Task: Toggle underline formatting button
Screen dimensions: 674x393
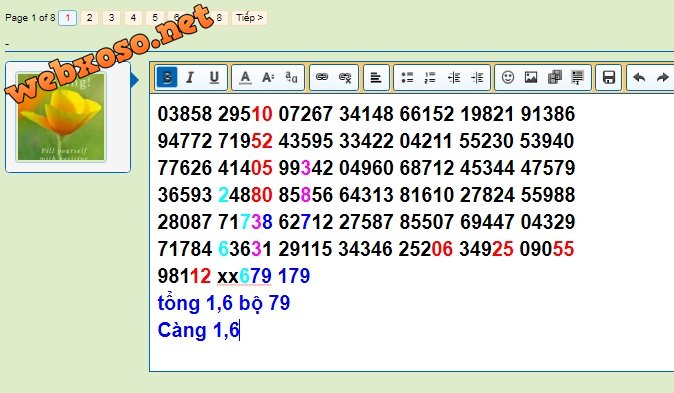Action: 214,78
